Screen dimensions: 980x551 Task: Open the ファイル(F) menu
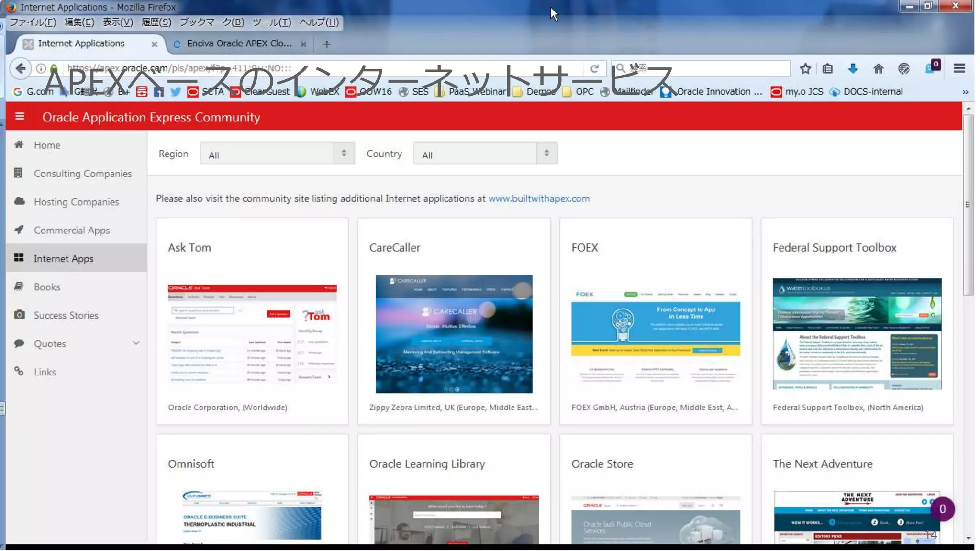33,22
